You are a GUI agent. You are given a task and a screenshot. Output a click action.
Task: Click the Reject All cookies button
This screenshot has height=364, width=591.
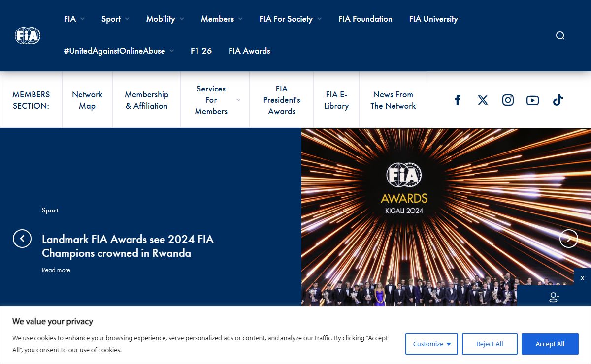point(490,344)
